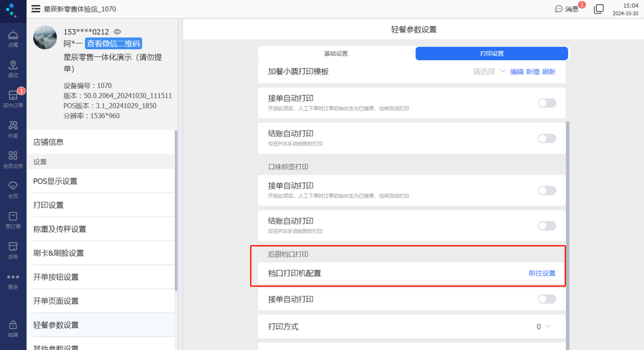This screenshot has width=644, height=350.
Task: Select 店铺信息 in the left menu
Action: pos(101,142)
